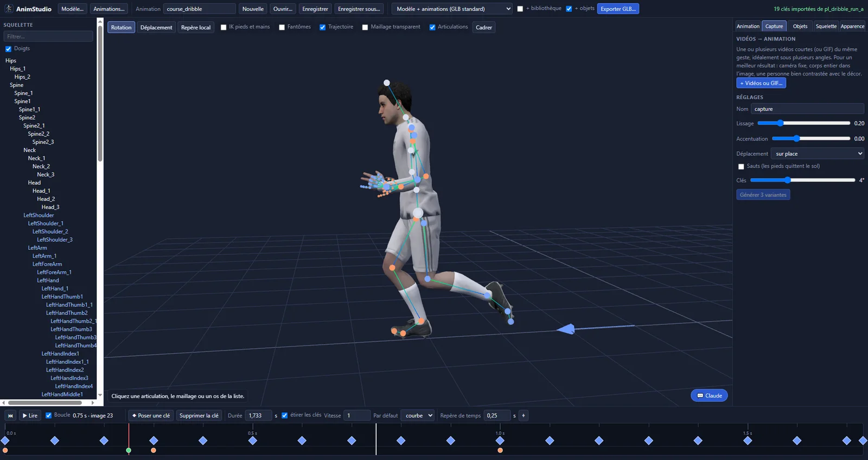The image size is (868, 460).
Task: Click the Lissage slider
Action: coord(804,123)
